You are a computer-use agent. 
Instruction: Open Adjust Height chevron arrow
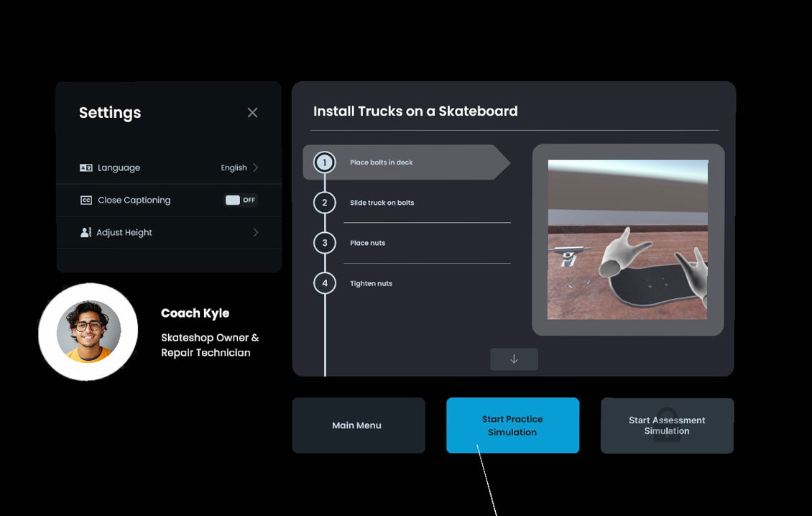255,232
